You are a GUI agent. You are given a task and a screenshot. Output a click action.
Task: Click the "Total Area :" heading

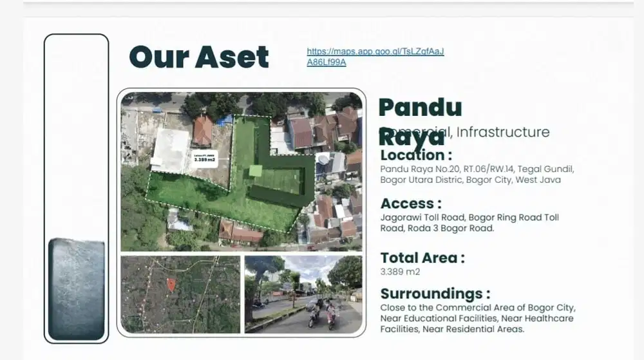click(422, 258)
